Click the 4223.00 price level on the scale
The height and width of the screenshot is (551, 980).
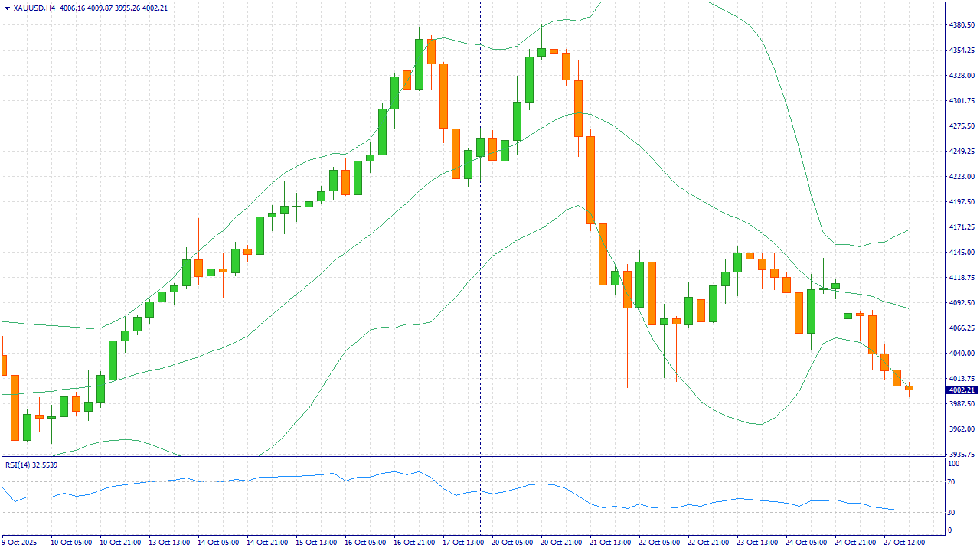pyautogui.click(x=961, y=177)
